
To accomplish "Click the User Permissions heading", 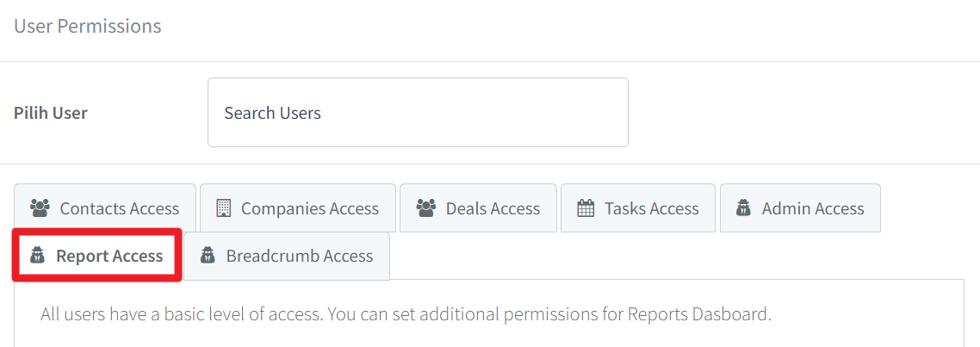I will [88, 26].
